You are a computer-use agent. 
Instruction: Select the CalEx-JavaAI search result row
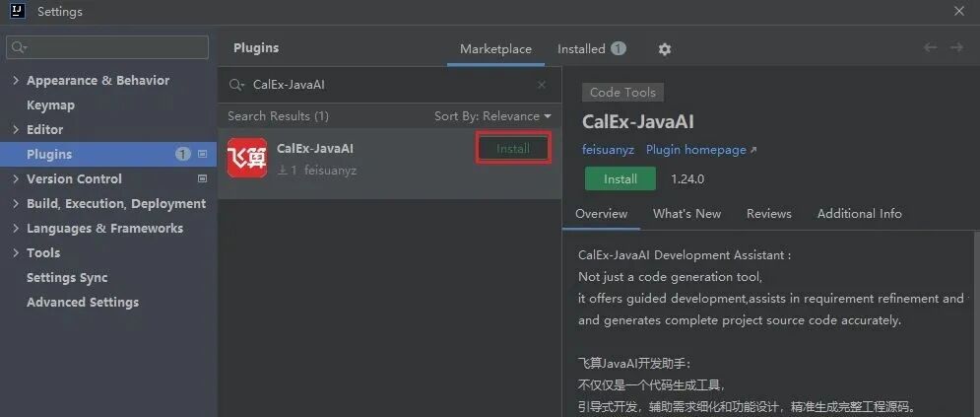389,164
